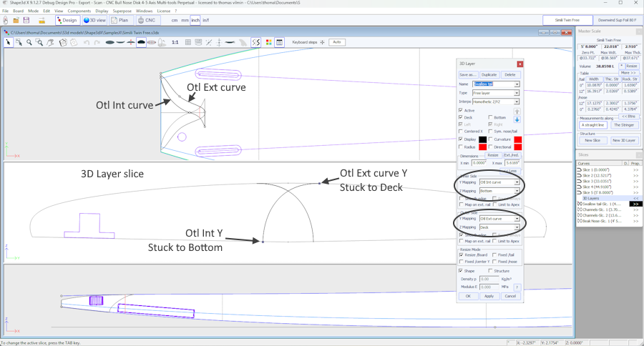Toggle the Resize /Board checkbox
644x346 pixels.
pos(461,254)
